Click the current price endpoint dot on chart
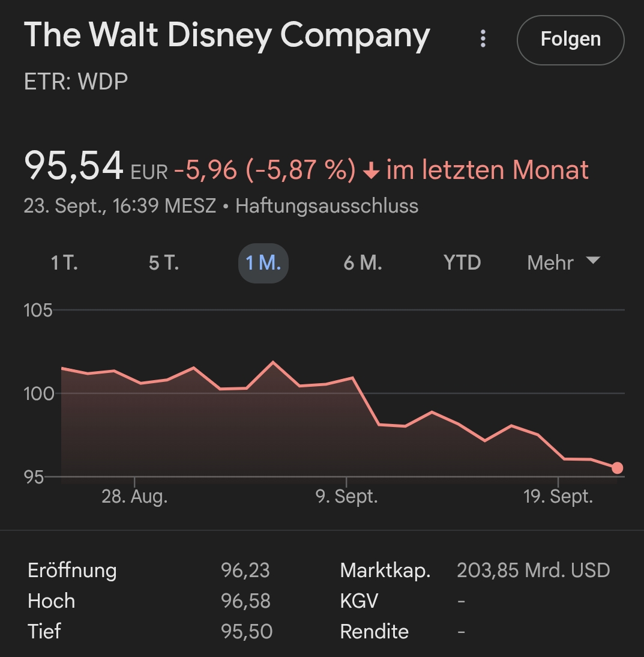 (x=617, y=468)
